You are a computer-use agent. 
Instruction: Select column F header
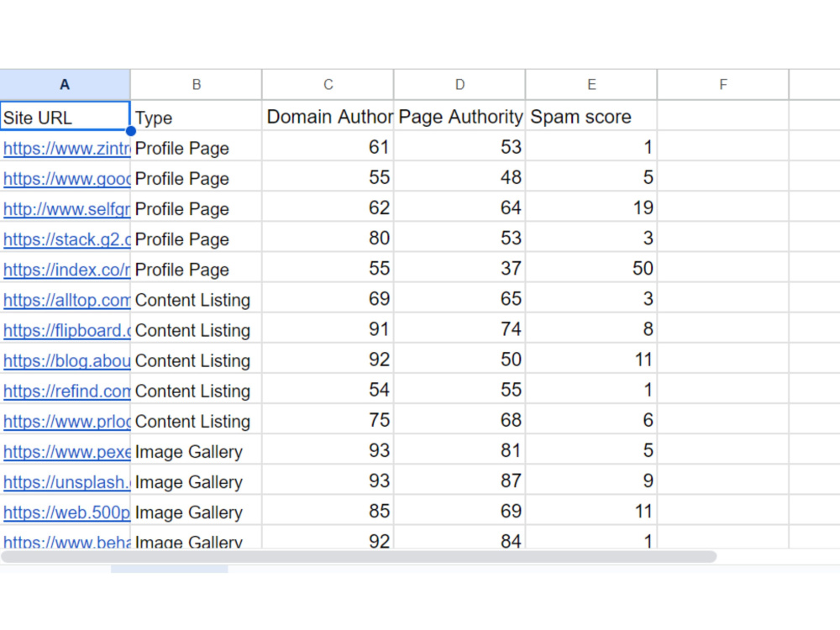pos(723,85)
